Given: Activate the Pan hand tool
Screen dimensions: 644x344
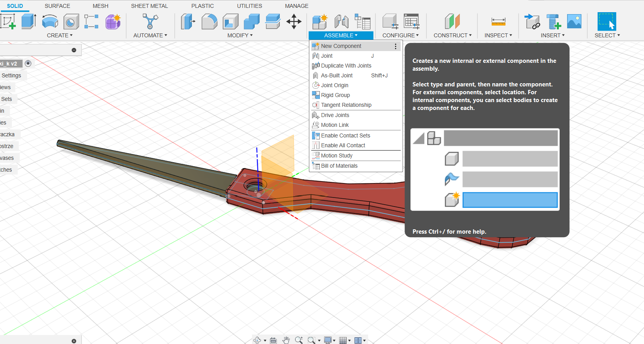Looking at the screenshot, I should click(x=286, y=340).
